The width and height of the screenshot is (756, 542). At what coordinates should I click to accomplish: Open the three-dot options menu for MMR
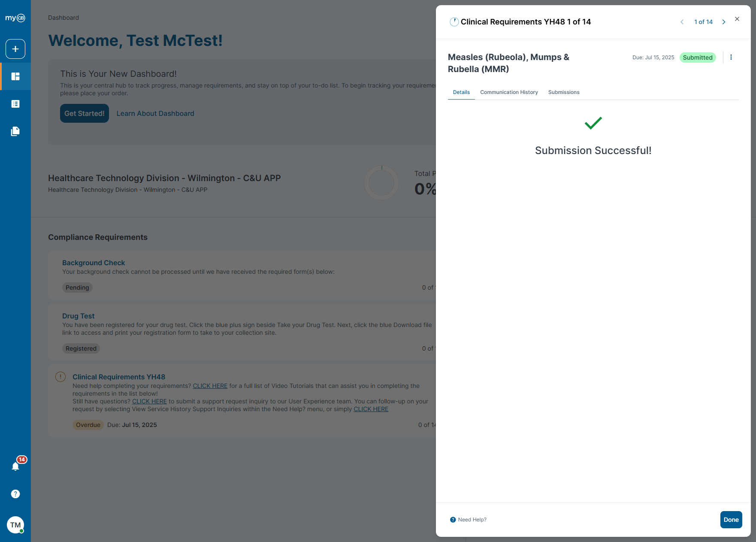pos(731,57)
